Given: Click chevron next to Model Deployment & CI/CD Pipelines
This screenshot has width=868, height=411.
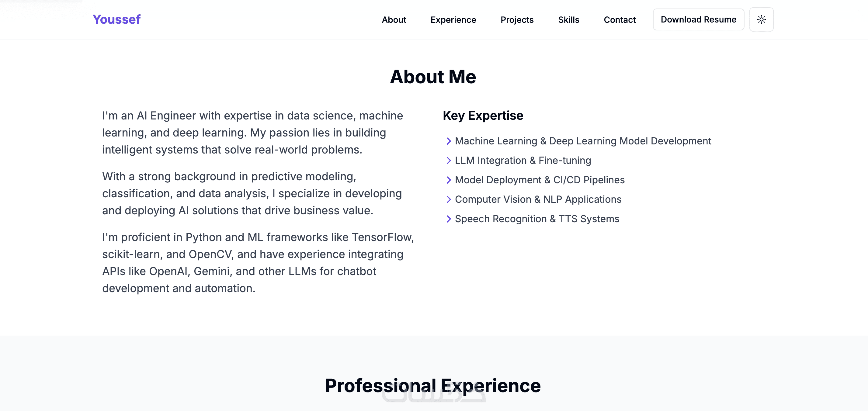Looking at the screenshot, I should click(448, 180).
